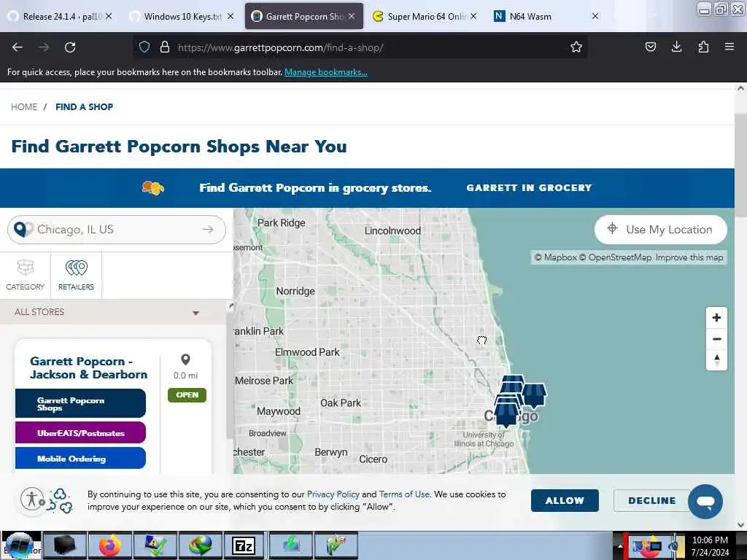Zoom in on the map with plus
The image size is (747, 560).
(x=716, y=318)
